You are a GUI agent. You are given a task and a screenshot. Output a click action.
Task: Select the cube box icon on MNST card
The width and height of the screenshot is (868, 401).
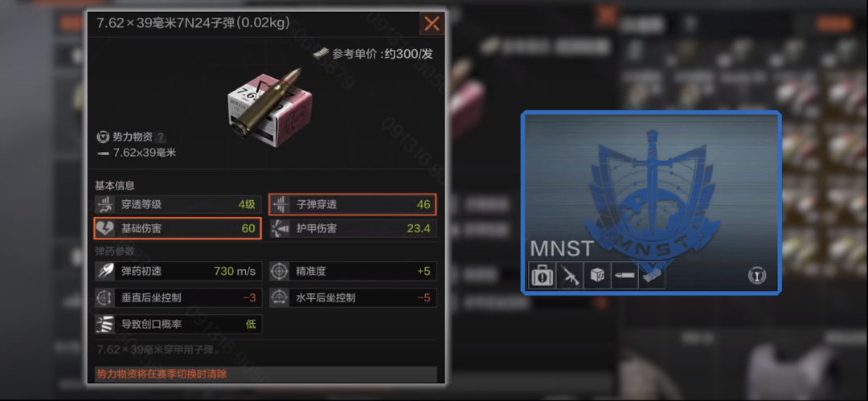(x=597, y=276)
